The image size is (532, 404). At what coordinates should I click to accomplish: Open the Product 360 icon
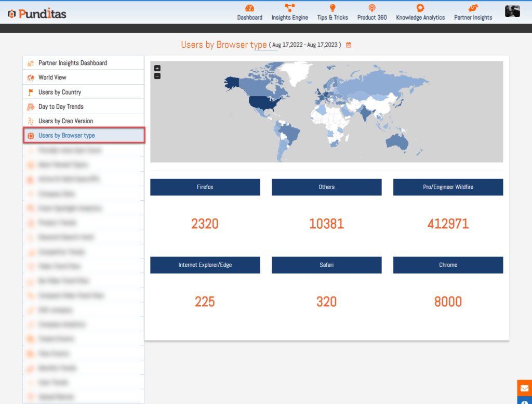[x=371, y=8]
